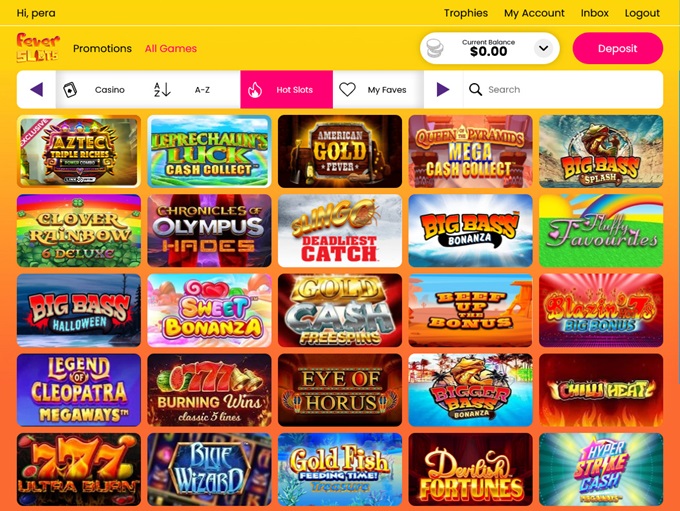Expand the Current Balance dropdown chevron
680x511 pixels.
[x=543, y=48]
